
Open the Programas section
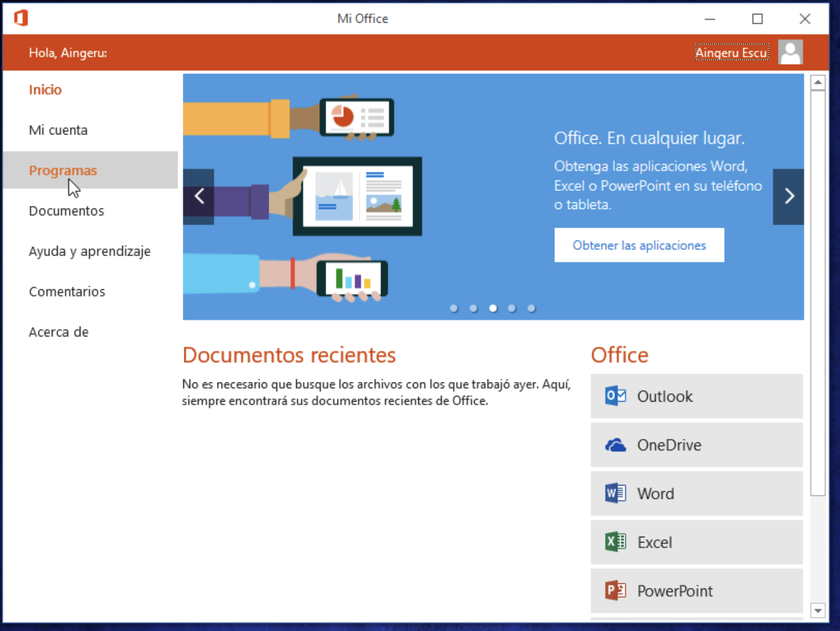(x=90, y=170)
